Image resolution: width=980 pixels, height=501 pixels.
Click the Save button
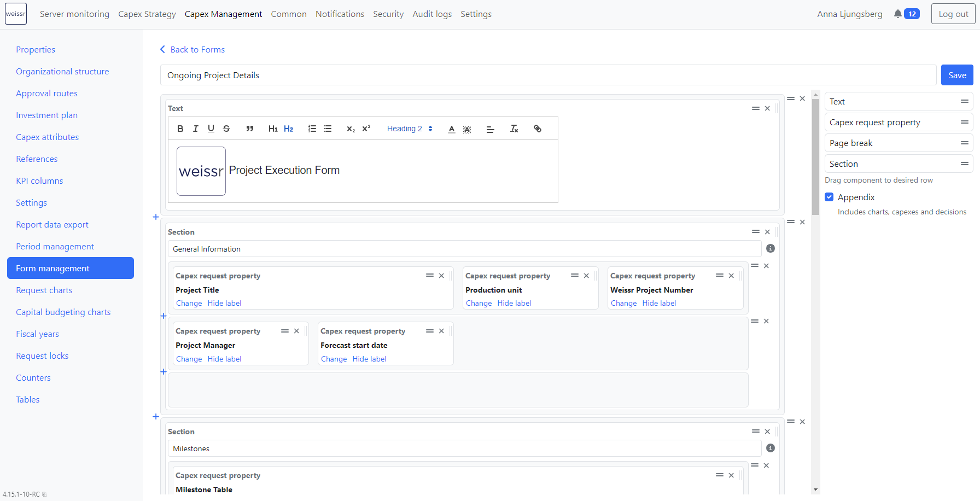pos(956,75)
